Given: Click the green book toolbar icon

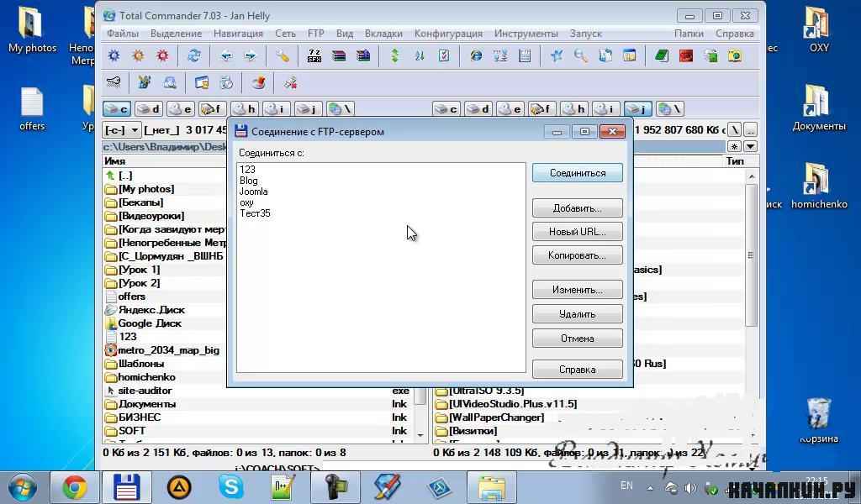Looking at the screenshot, I should coord(662,55).
